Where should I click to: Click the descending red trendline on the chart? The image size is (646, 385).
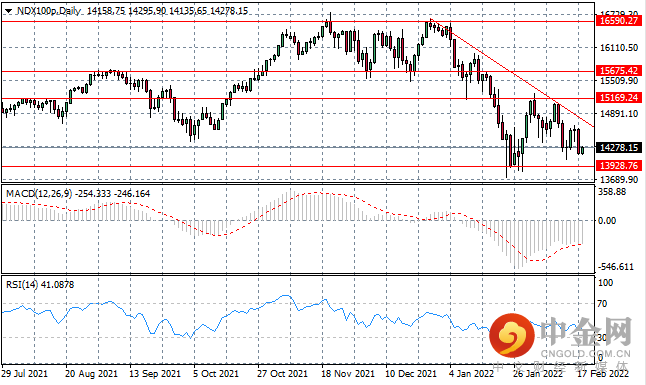(x=512, y=73)
